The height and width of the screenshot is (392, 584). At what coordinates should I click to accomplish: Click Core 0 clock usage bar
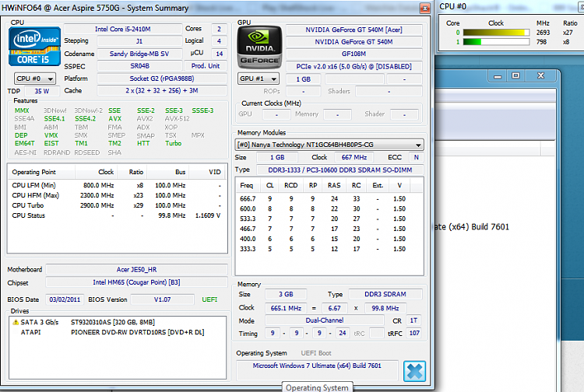[496, 33]
